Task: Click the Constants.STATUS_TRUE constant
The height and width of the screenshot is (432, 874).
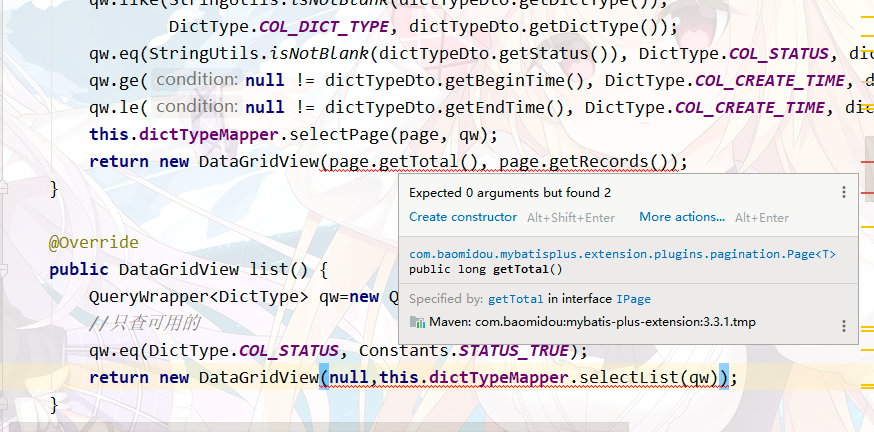Action: pos(464,351)
